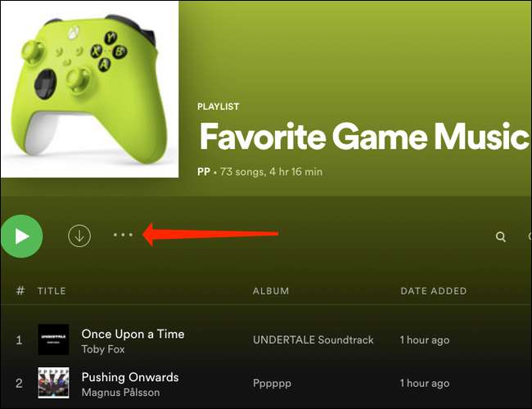The image size is (532, 409).
Task: Open artist Toby Fox
Action: click(103, 349)
